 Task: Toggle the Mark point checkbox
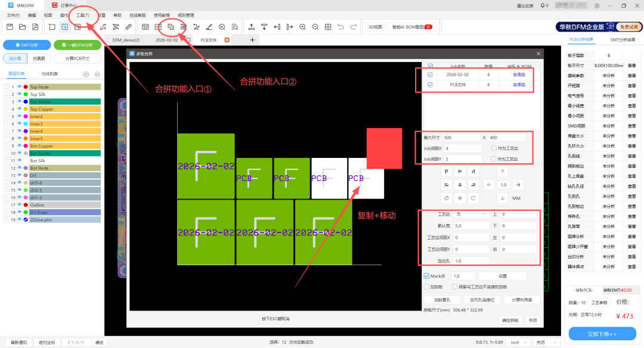tap(426, 276)
